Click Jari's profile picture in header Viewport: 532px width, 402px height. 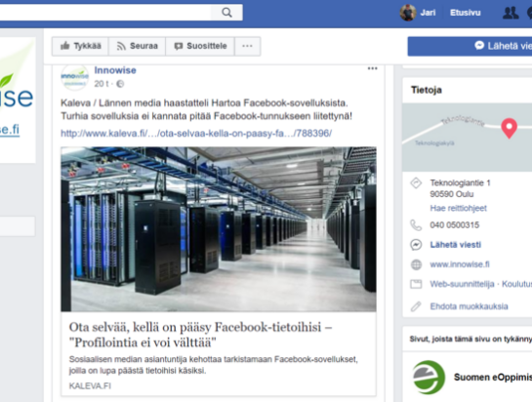408,13
